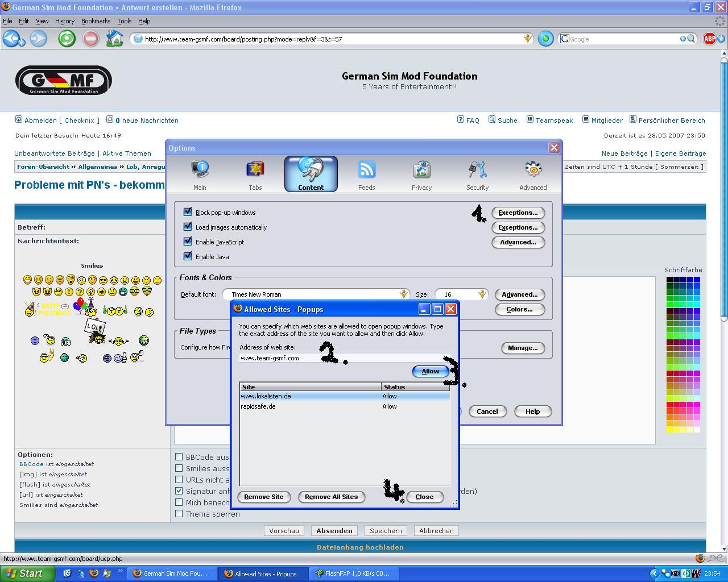Expand the Default font dropdown

403,294
